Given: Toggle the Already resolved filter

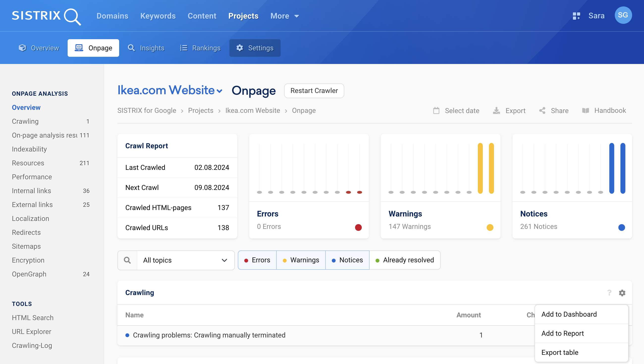Looking at the screenshot, I should [x=405, y=260].
